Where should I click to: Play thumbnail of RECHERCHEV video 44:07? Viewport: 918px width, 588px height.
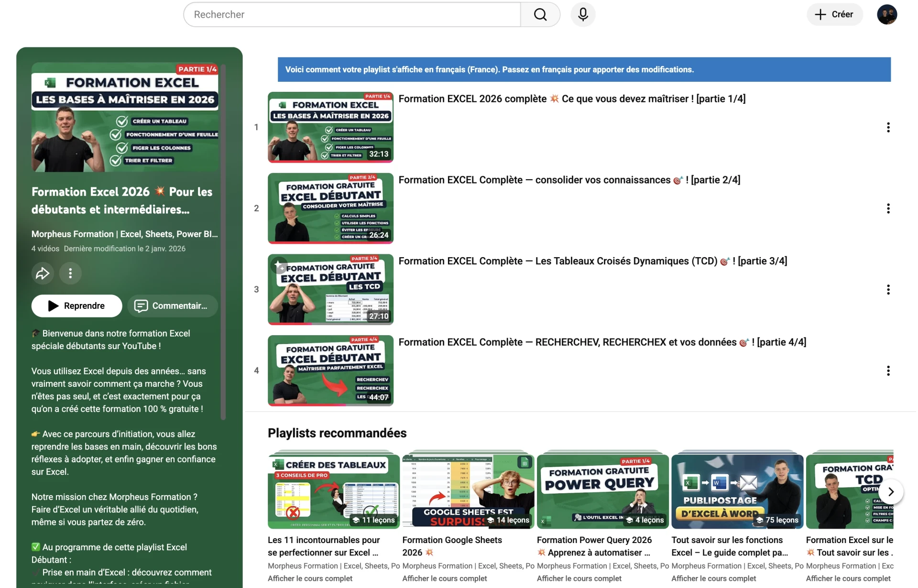[x=330, y=370]
